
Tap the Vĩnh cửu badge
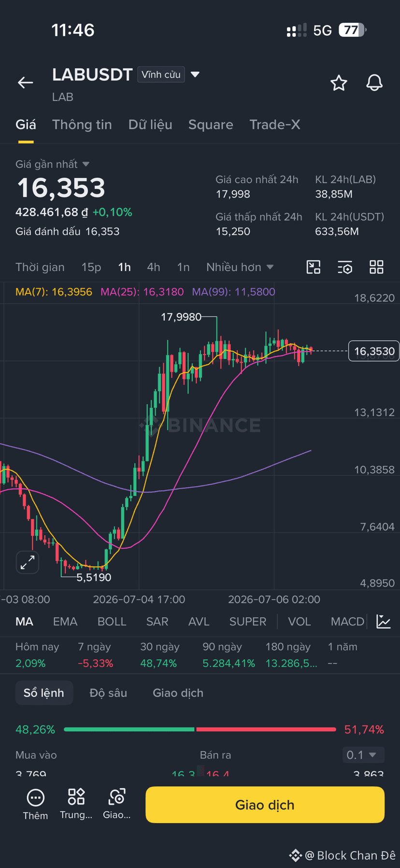161,74
